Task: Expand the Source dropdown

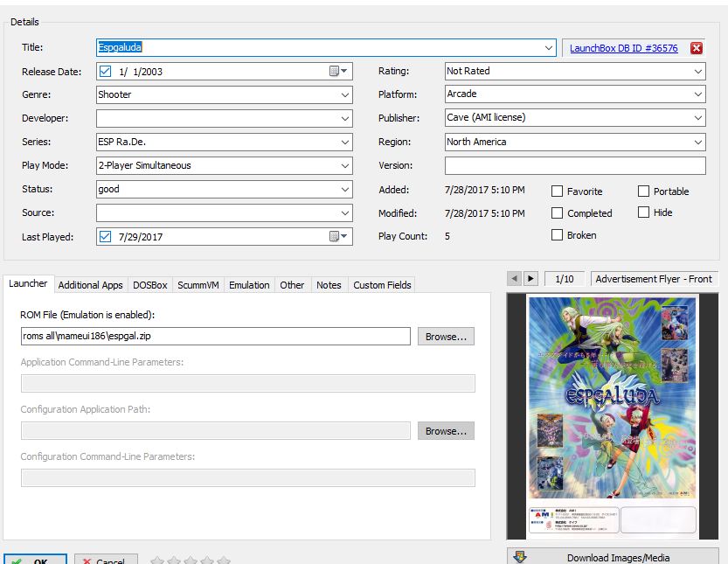Action: click(345, 212)
